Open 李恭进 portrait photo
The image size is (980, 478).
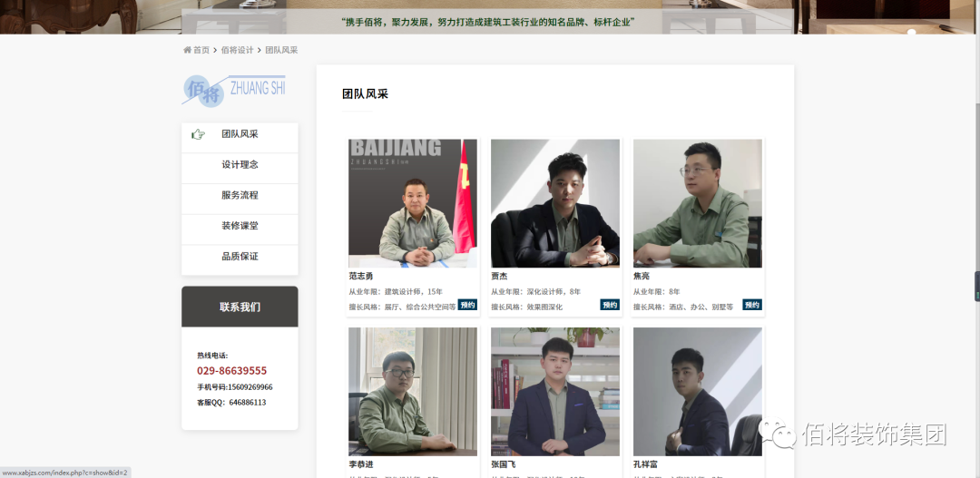(413, 392)
